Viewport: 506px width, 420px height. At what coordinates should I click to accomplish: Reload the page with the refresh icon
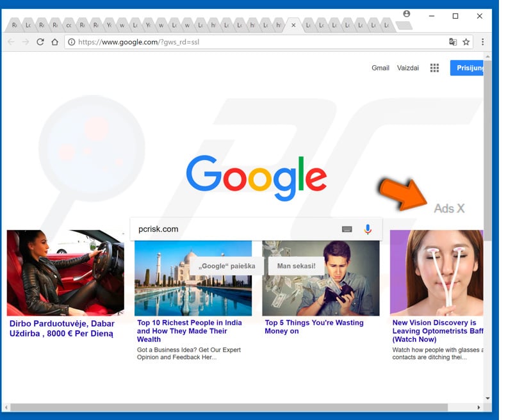click(x=40, y=42)
